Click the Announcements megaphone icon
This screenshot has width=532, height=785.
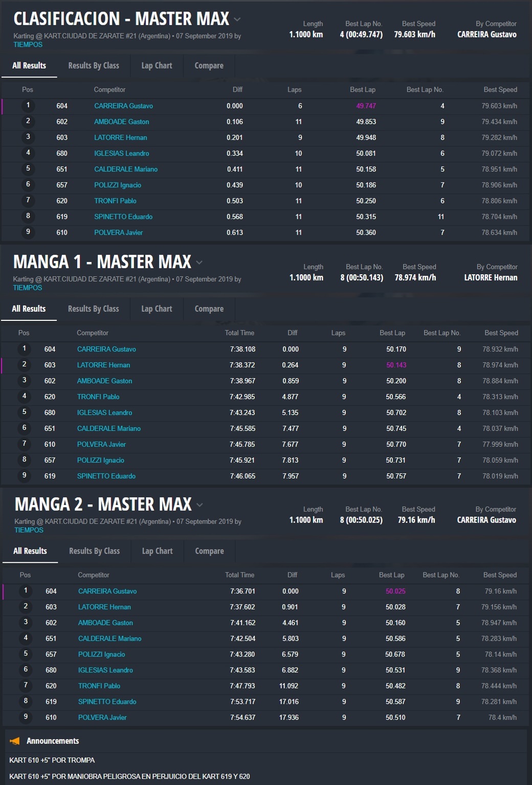pyautogui.click(x=15, y=741)
